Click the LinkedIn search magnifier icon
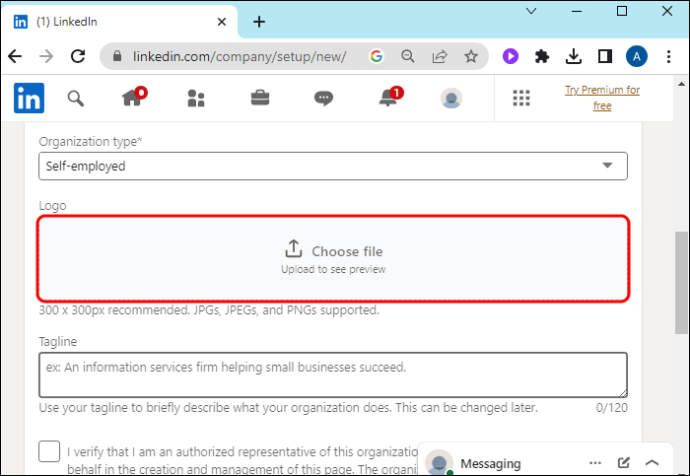 (75, 98)
